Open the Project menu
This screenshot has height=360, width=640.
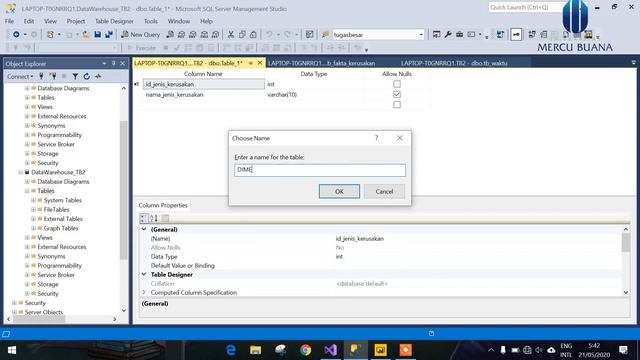click(x=76, y=21)
